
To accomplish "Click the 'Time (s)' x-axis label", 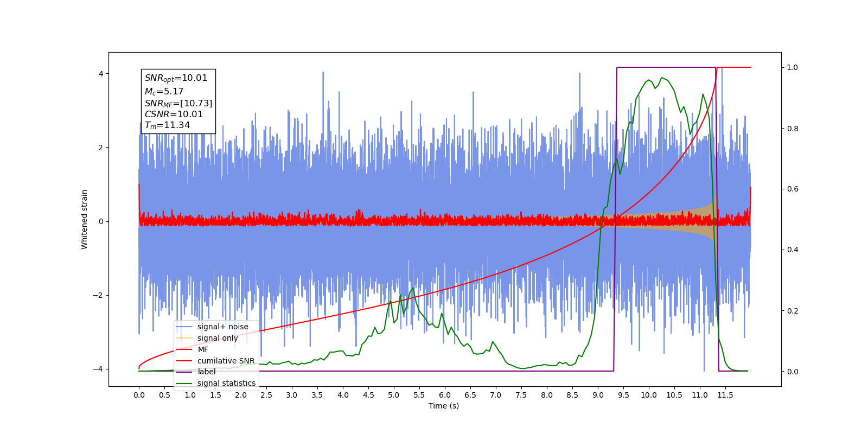I will point(444,406).
